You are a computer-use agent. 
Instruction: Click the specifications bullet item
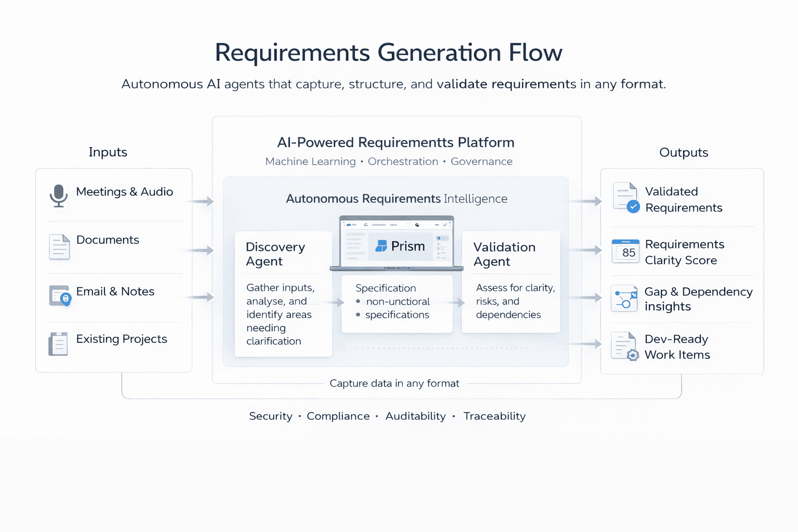click(x=397, y=315)
